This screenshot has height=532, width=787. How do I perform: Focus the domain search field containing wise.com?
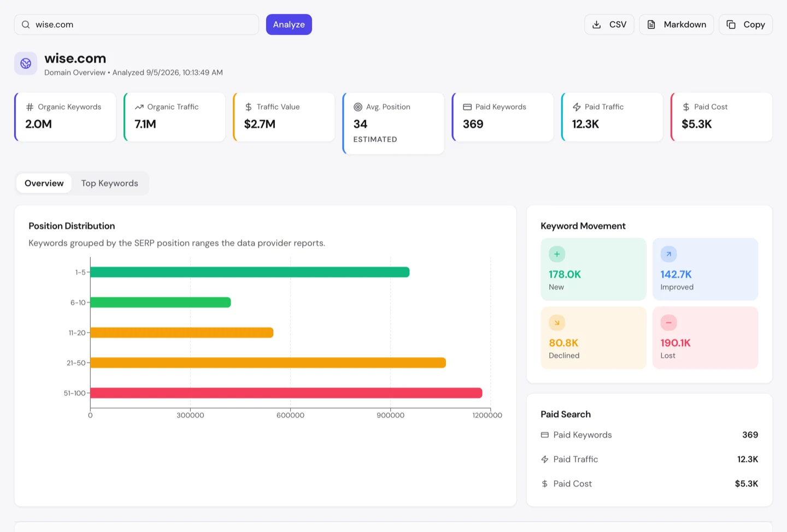[x=137, y=25]
